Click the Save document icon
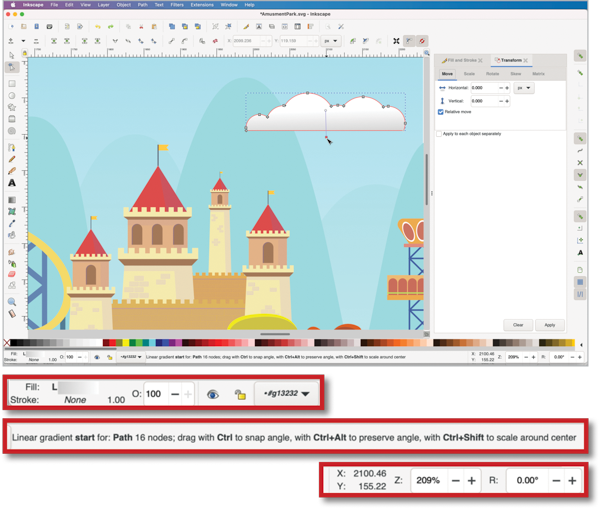The height and width of the screenshot is (509, 600). pos(37,26)
